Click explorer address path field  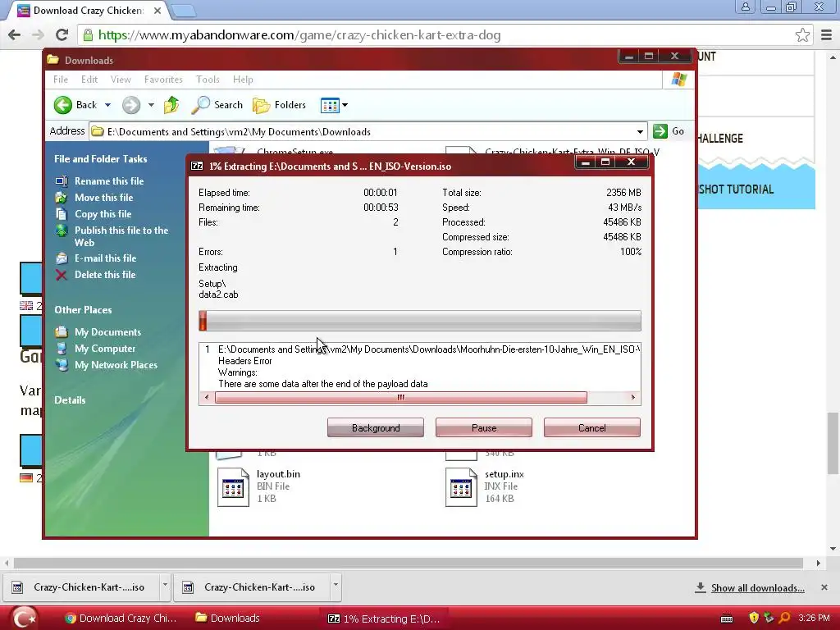pyautogui.click(x=368, y=132)
